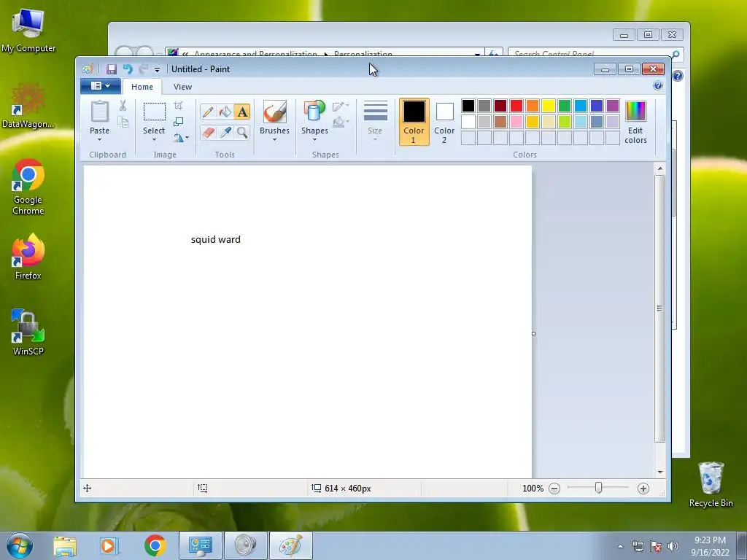Select the Fill with color bucket tool
Screen dimensions: 747x560
click(225, 112)
